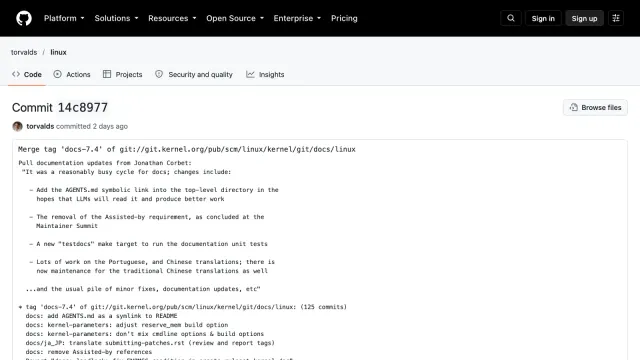
Task: Open the Pricing page
Action: tap(344, 18)
